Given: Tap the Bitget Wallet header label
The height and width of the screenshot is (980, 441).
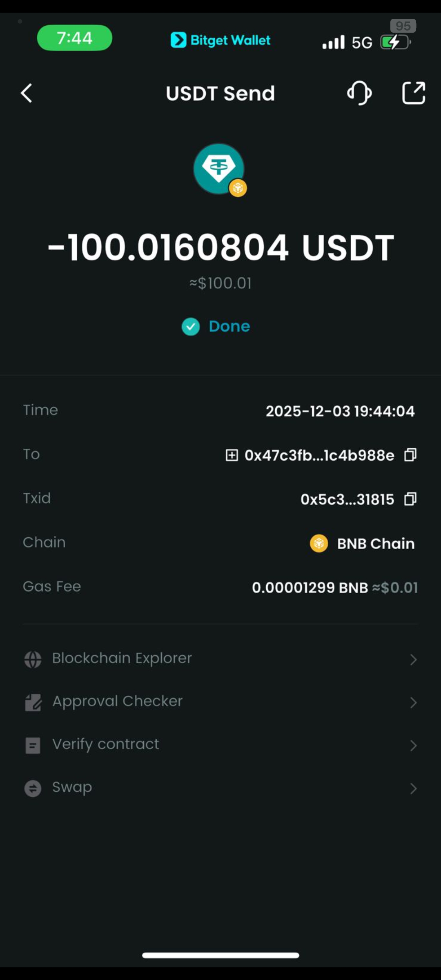Looking at the screenshot, I should click(220, 40).
